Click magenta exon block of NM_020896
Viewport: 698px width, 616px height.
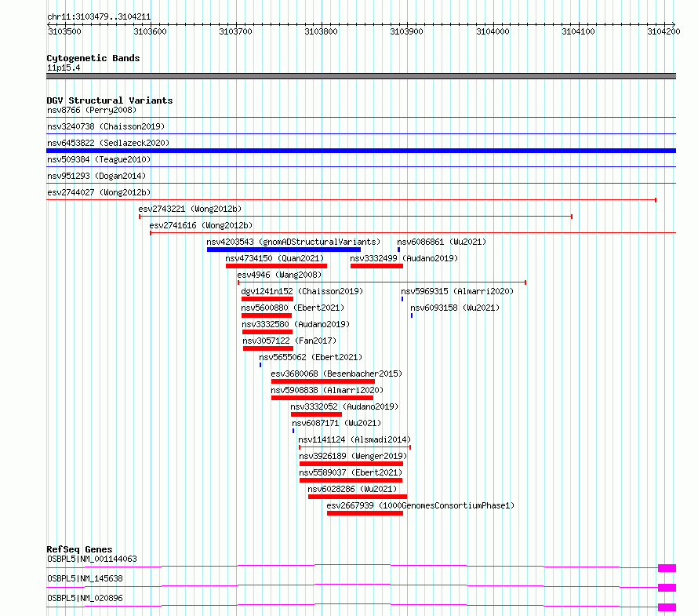coord(667,607)
